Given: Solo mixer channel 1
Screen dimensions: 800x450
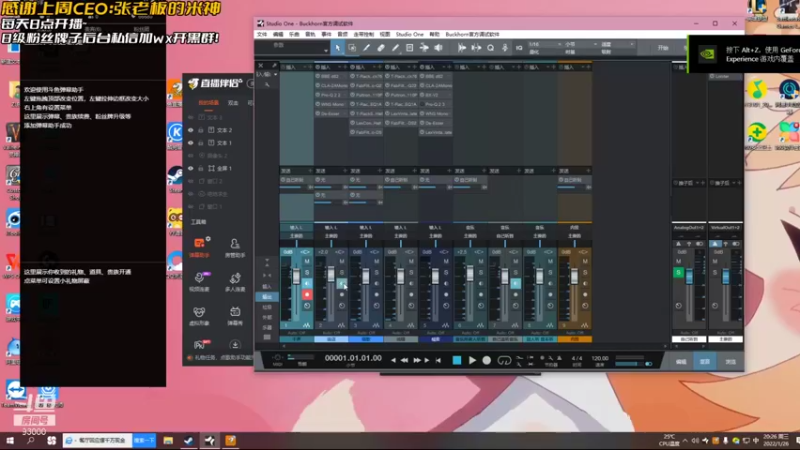Looking at the screenshot, I should pos(307,272).
